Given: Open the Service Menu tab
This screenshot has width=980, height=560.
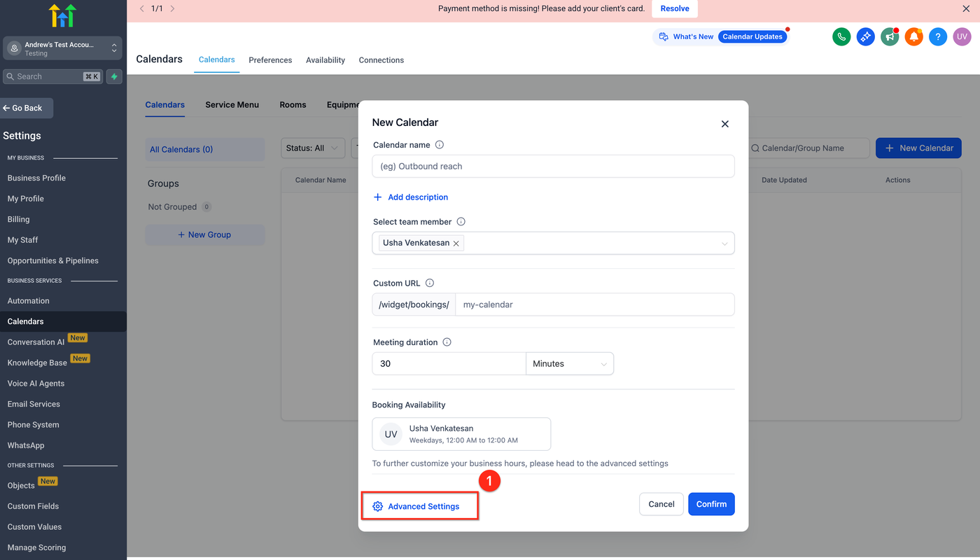Looking at the screenshot, I should pyautogui.click(x=232, y=105).
